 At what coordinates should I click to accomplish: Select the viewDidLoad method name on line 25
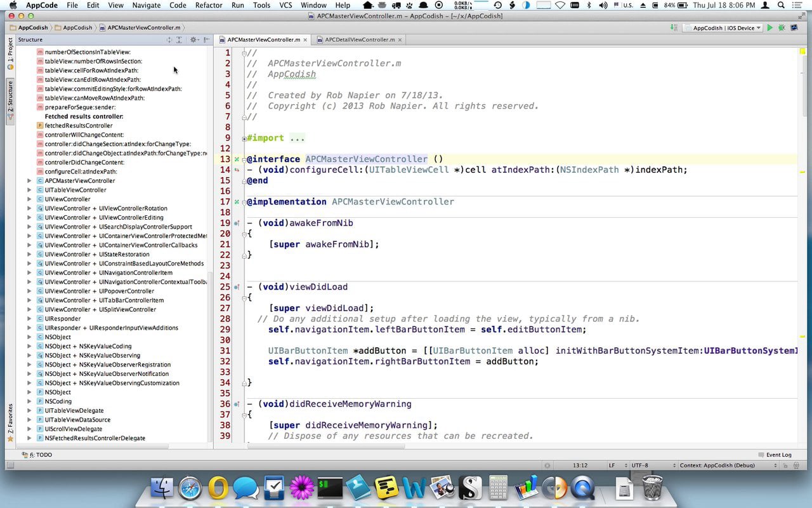pos(318,287)
